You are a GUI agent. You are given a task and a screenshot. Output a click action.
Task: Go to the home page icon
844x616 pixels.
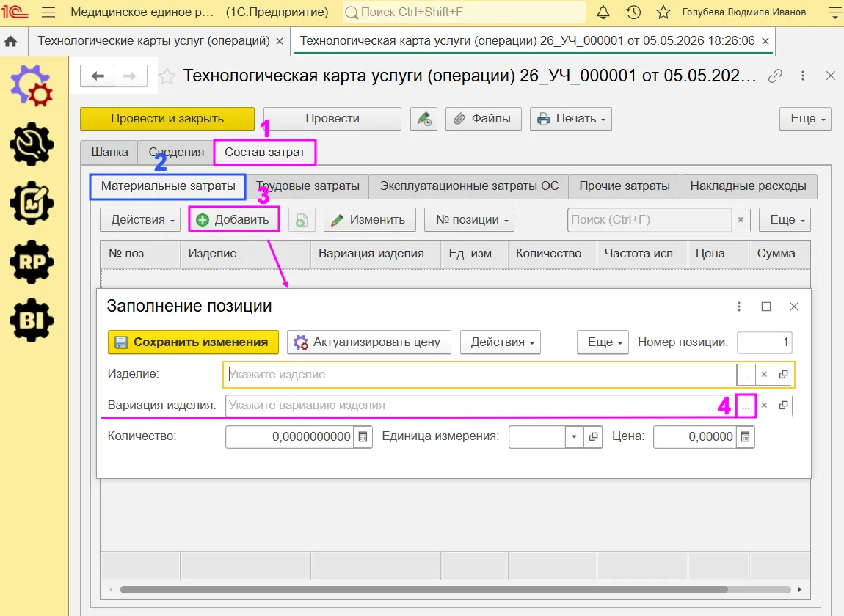(x=11, y=41)
